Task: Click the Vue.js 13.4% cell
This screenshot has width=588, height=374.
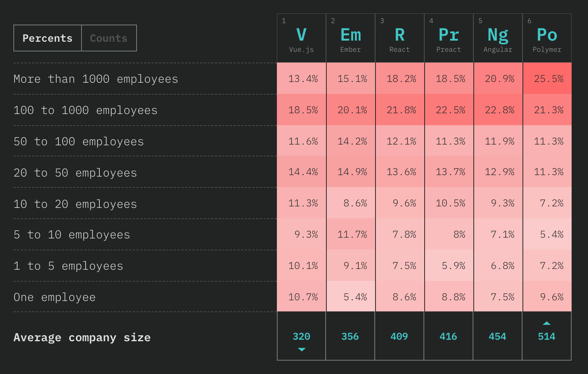Action: pyautogui.click(x=301, y=79)
